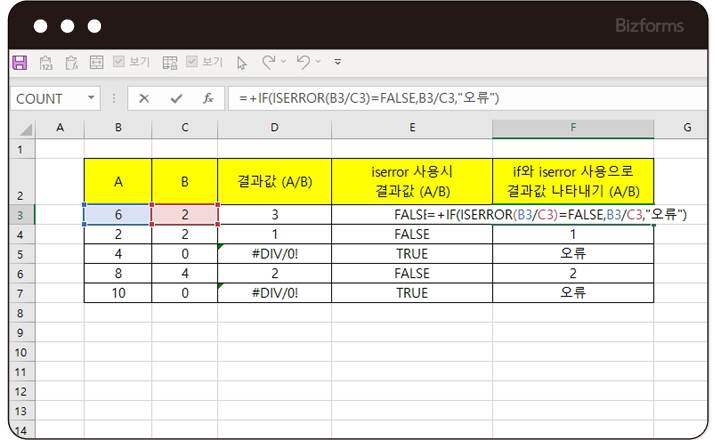Click cell E6 showing FALSE
This screenshot has width=715, height=440.
pyautogui.click(x=412, y=274)
